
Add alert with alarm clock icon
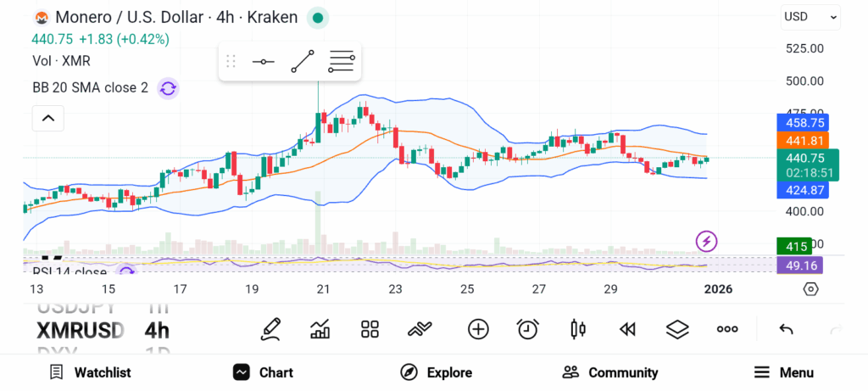[528, 329]
